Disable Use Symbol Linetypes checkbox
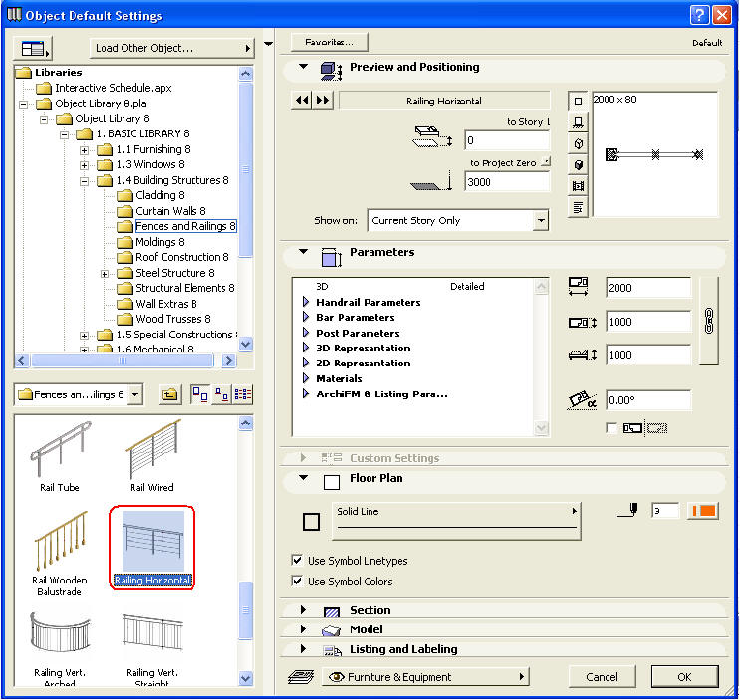Screen dimensions: 740x700 tap(297, 561)
